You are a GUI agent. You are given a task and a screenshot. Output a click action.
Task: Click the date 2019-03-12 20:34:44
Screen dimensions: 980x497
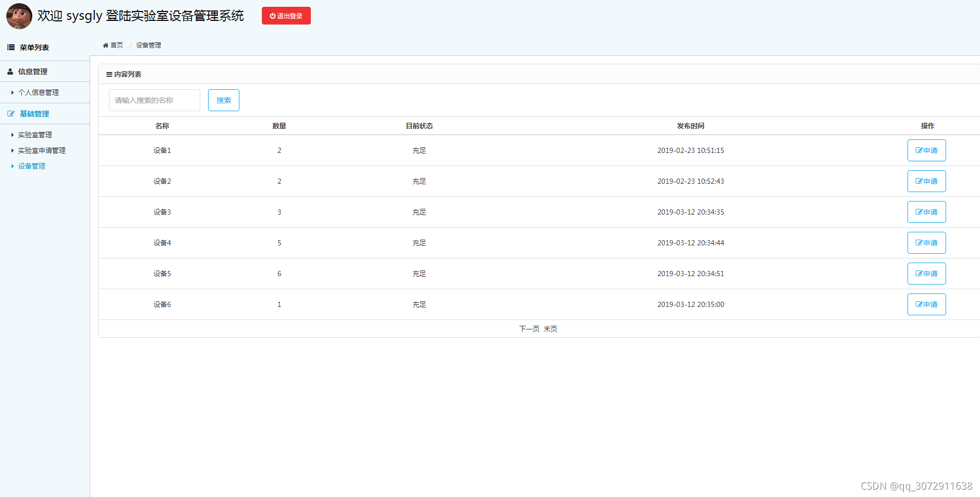pos(691,243)
